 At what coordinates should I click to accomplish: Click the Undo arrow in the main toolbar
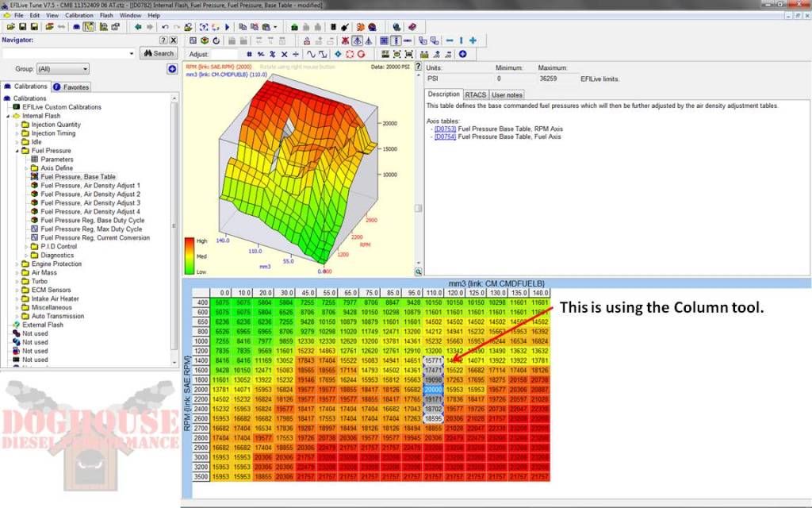165,26
